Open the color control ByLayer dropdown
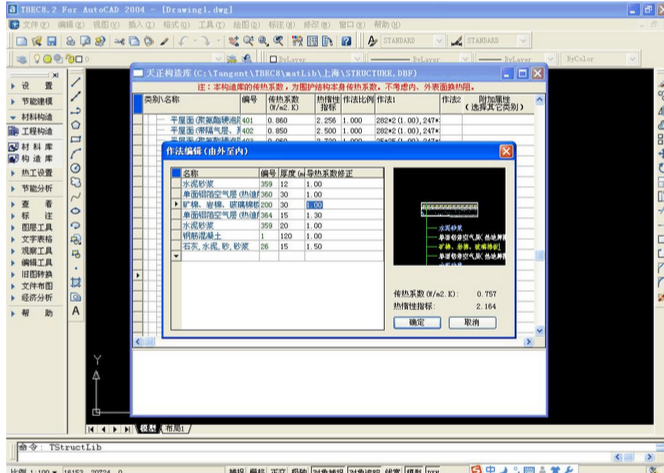 coord(357,59)
